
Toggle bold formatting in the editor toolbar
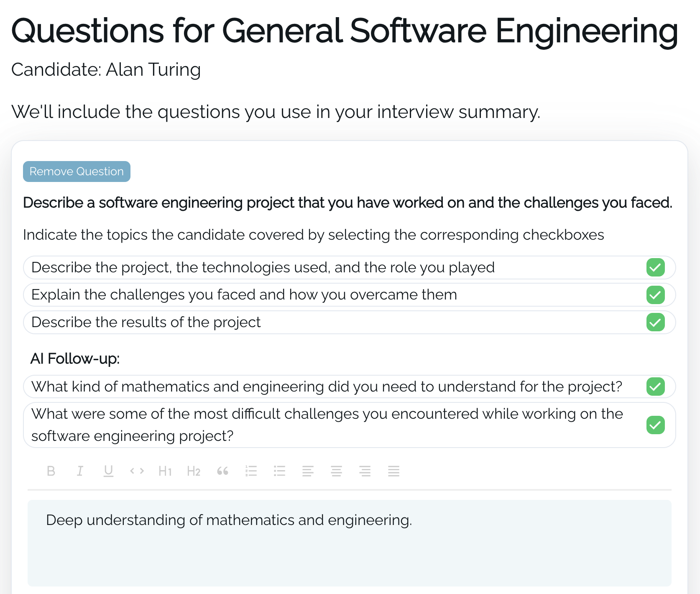pos(51,471)
